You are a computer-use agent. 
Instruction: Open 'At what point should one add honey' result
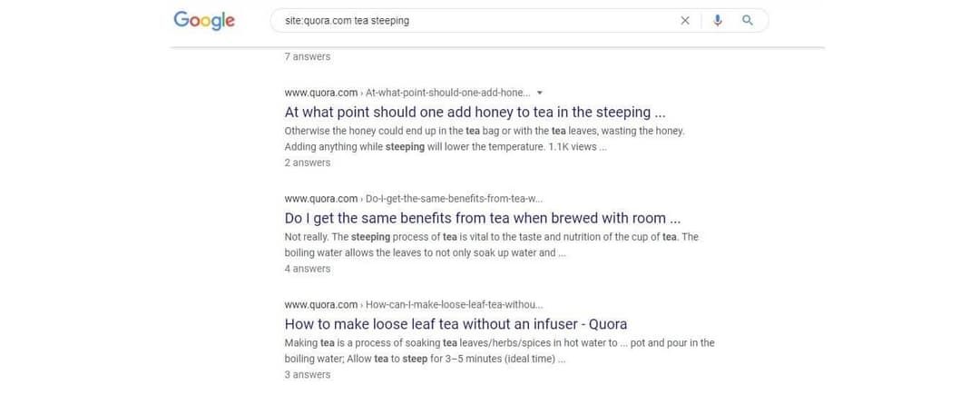click(x=475, y=113)
